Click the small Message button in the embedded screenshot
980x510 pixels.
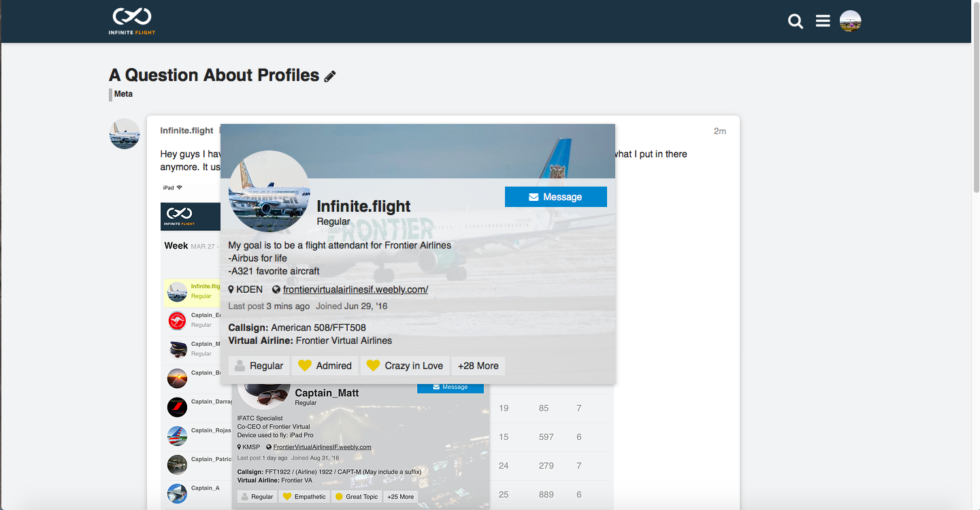451,387
